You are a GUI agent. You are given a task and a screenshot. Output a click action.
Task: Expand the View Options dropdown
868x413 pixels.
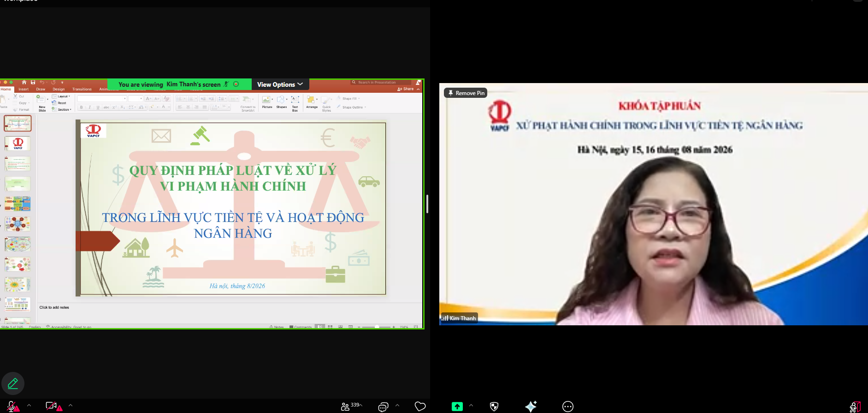280,84
